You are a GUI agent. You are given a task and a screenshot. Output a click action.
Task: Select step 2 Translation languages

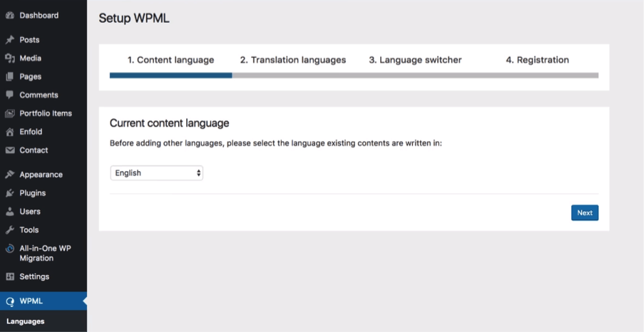coord(293,60)
